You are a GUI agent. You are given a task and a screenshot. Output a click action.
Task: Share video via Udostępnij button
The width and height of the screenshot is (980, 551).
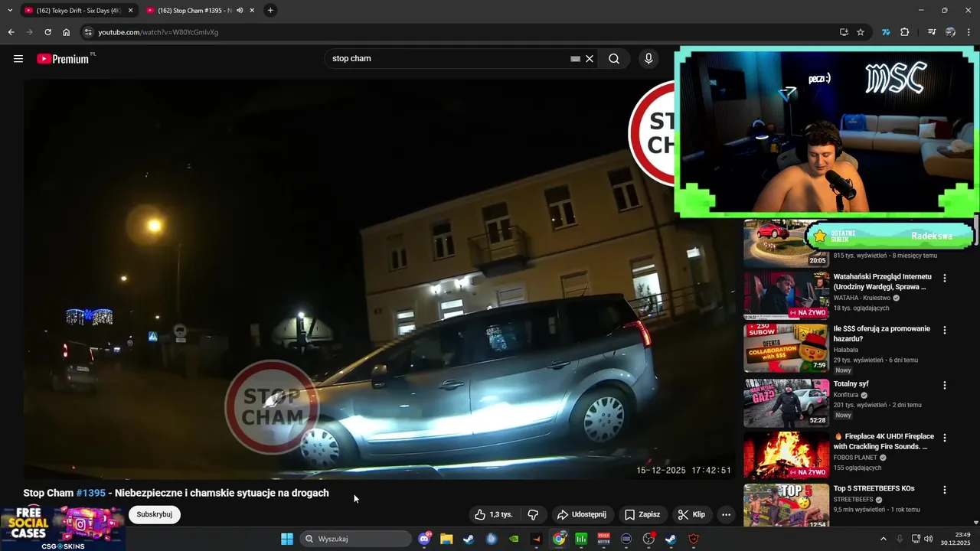[x=581, y=514]
